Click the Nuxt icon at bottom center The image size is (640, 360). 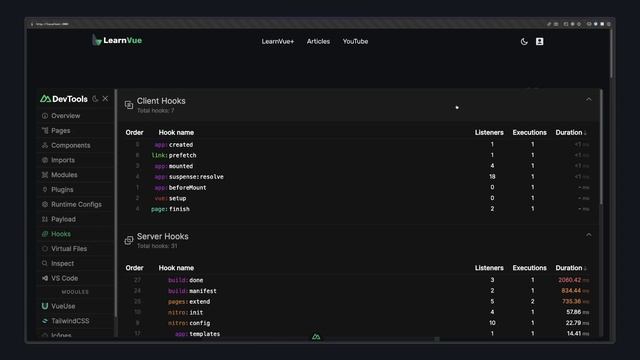[x=316, y=337]
